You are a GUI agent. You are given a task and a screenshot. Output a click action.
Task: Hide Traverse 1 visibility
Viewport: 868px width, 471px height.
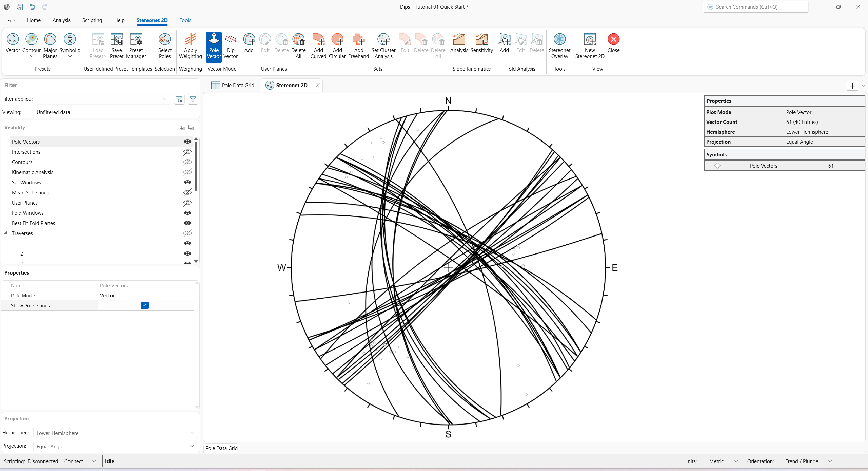coord(187,243)
